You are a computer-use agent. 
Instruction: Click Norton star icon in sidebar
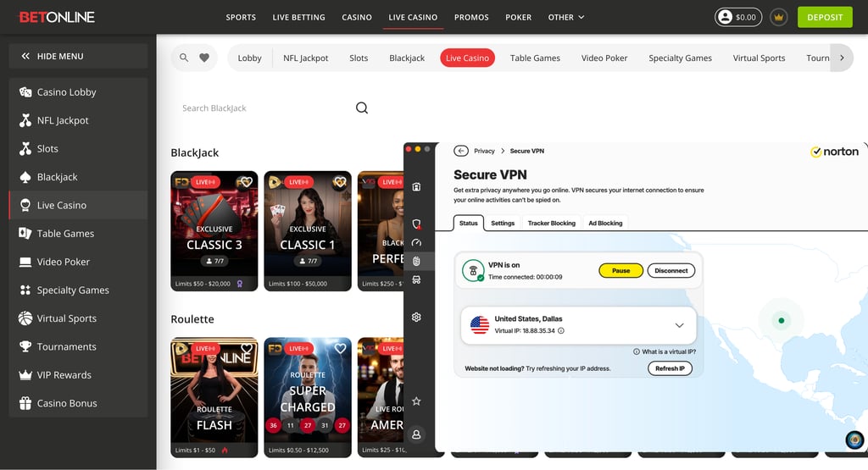point(416,401)
